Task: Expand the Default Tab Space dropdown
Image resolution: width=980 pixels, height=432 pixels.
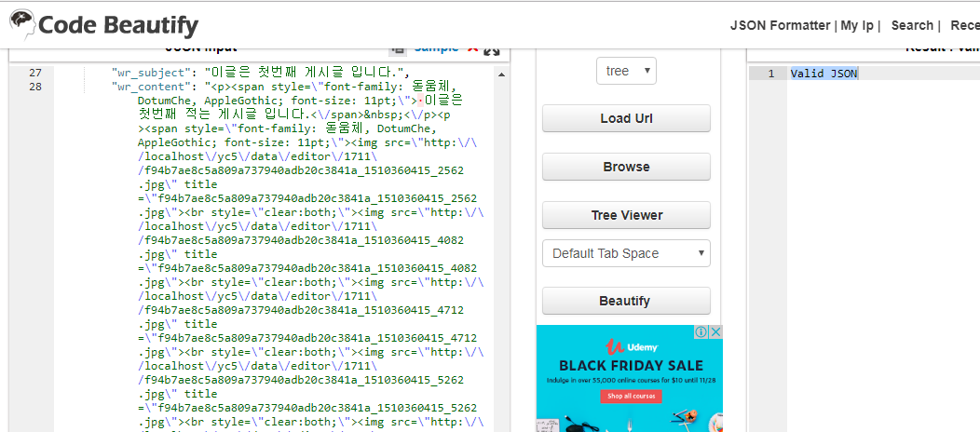Action: click(x=626, y=253)
